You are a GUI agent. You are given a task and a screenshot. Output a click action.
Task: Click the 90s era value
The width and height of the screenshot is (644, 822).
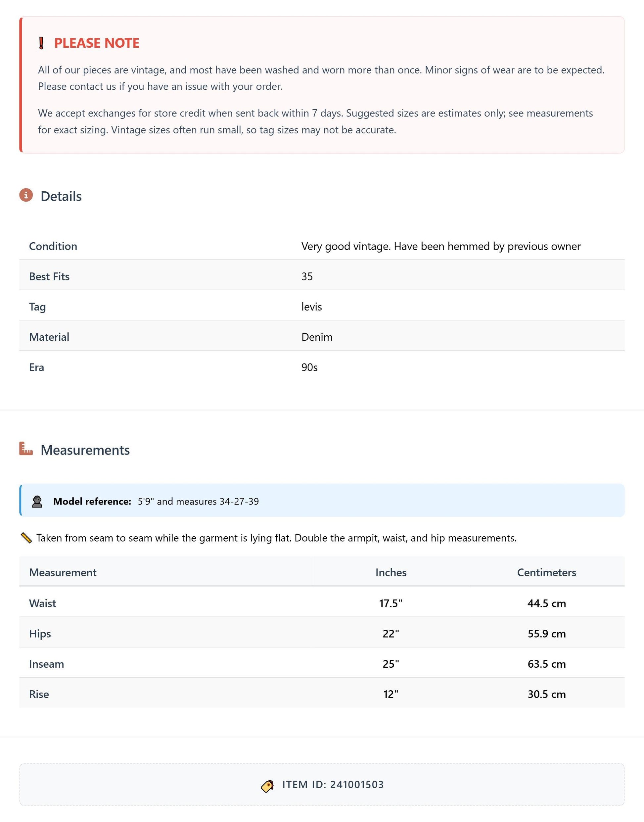[309, 367]
